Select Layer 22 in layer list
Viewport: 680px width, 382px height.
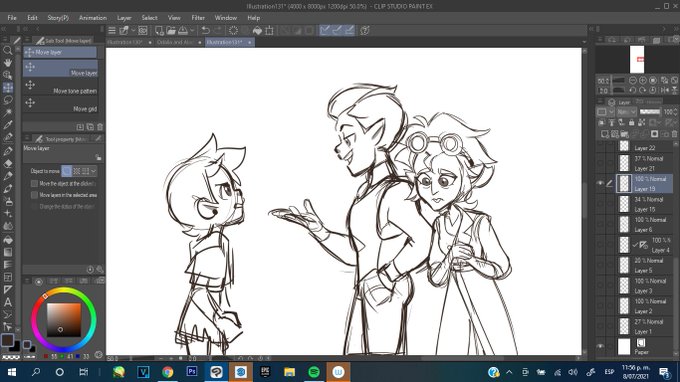coord(645,147)
